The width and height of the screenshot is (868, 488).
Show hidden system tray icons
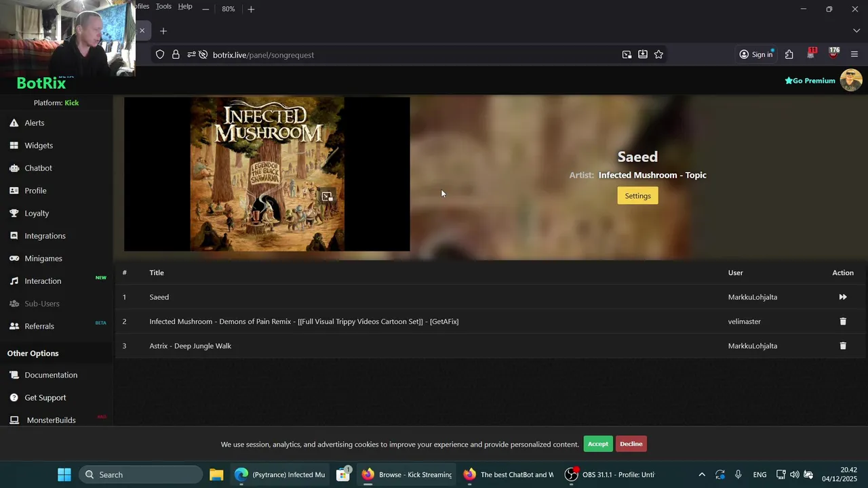(702, 474)
